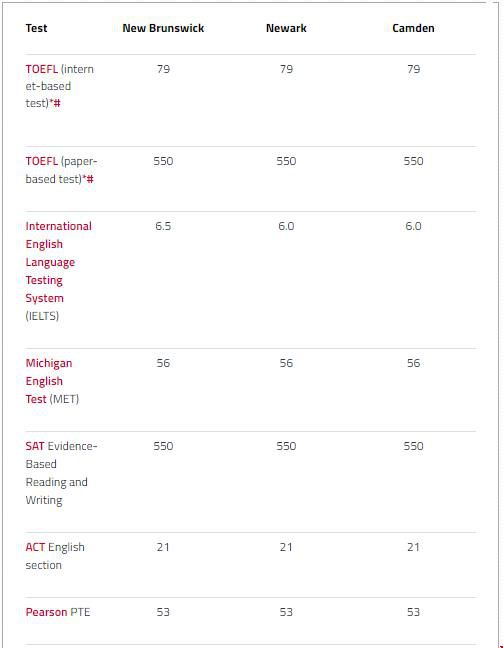Open the TOEFL paper-based test link
This screenshot has width=503, height=648.
click(41, 161)
